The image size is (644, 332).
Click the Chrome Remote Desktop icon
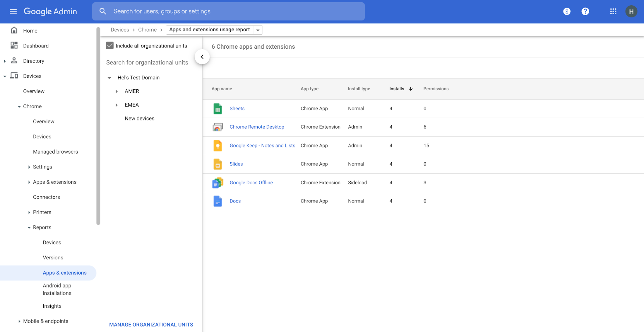[217, 127]
